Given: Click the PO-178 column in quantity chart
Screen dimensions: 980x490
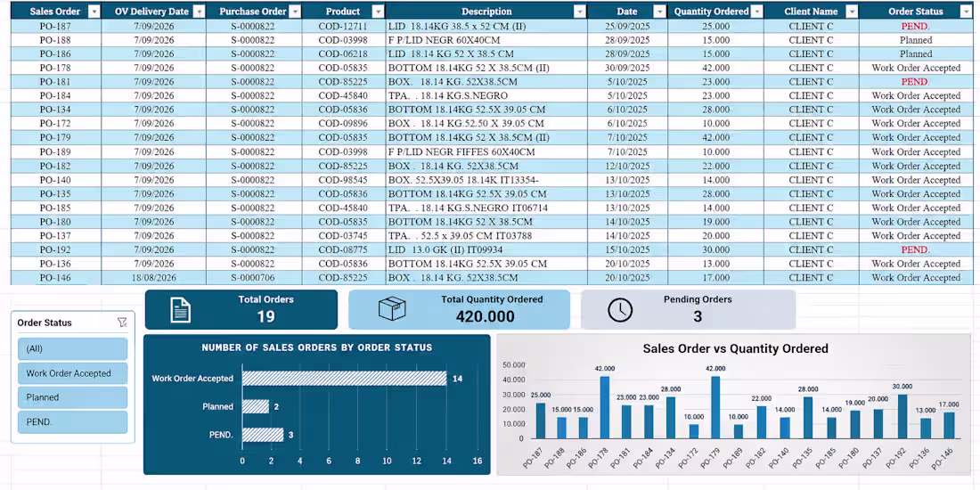Looking at the screenshot, I should [x=604, y=407].
